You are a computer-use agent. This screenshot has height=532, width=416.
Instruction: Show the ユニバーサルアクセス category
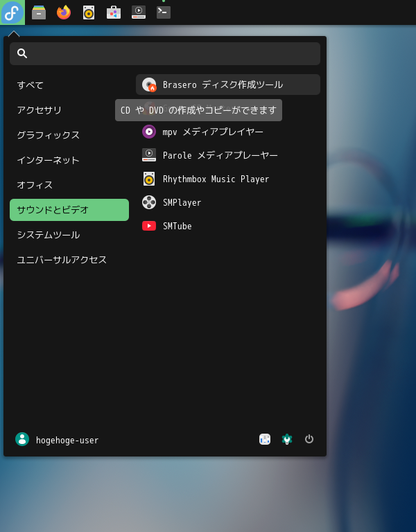click(x=69, y=260)
